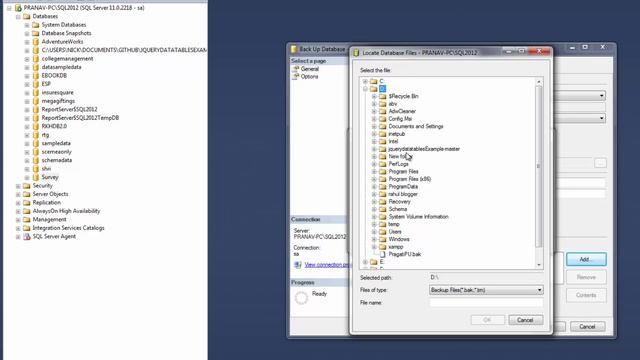Click the PragatiPU.bak file icon
This screenshot has width=640, height=360.
[x=383, y=254]
